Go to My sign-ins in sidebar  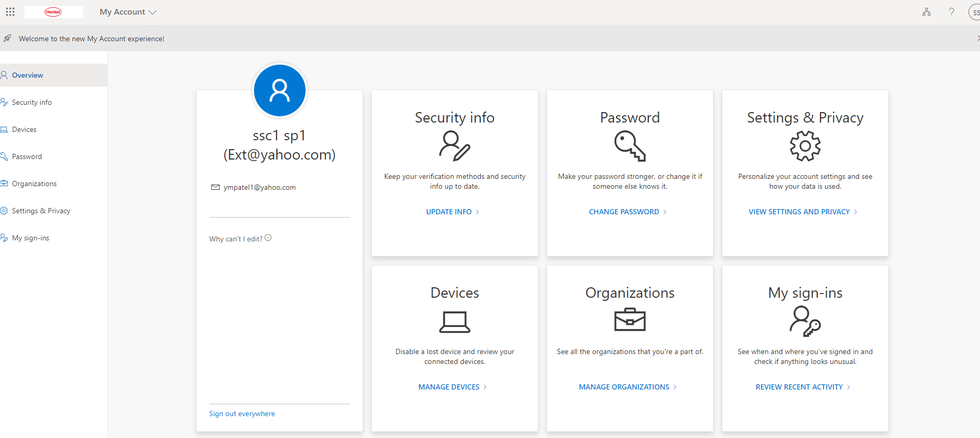30,238
